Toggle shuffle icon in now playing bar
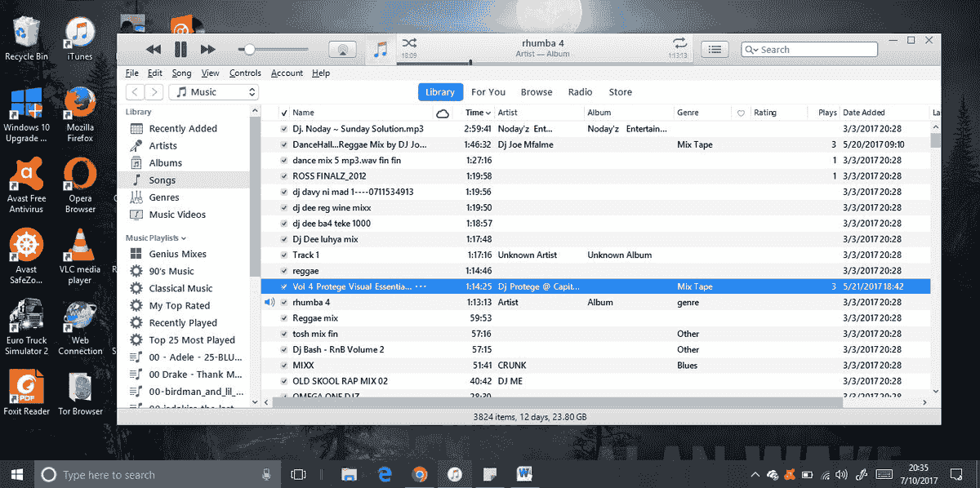Screen dimensions: 980x488 [x=408, y=44]
